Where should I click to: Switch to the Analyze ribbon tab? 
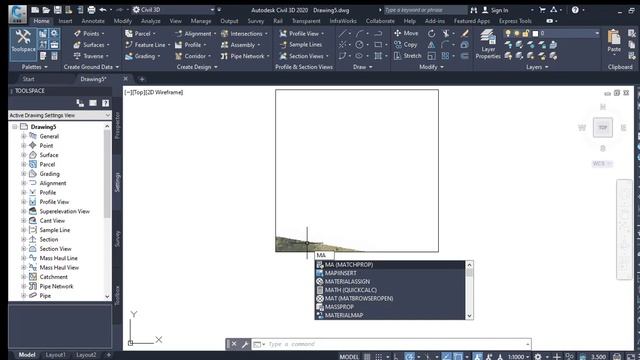(x=151, y=21)
